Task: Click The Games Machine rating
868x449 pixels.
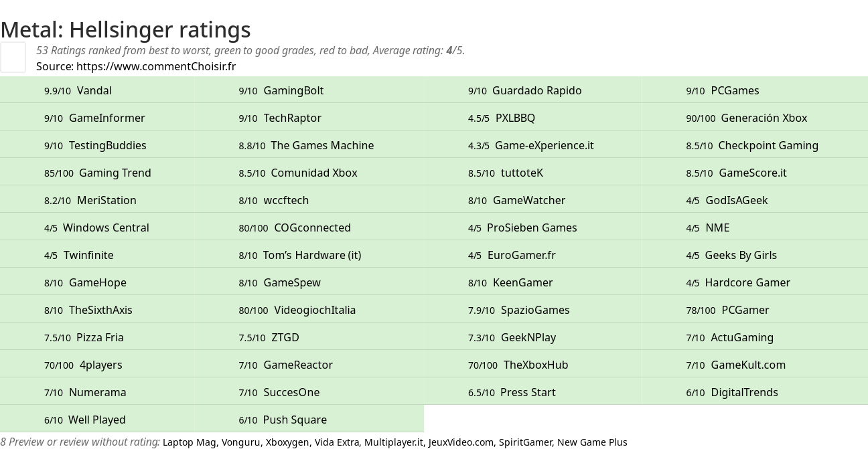Action: pos(309,145)
